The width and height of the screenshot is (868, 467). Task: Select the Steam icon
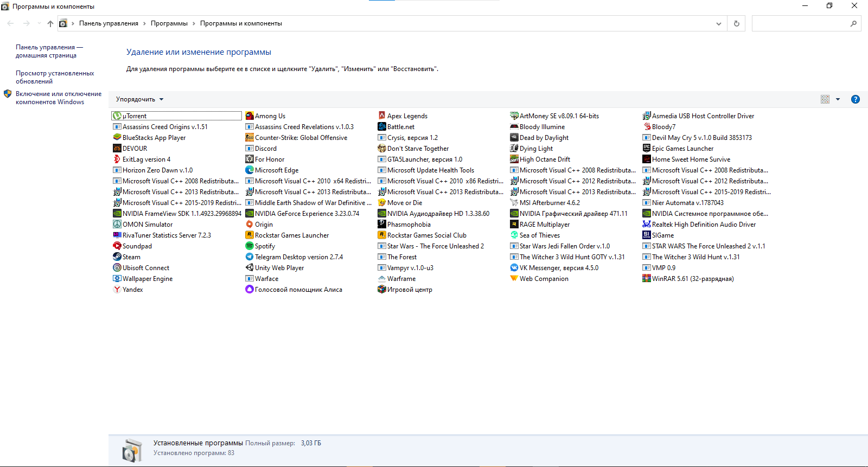[x=117, y=257]
